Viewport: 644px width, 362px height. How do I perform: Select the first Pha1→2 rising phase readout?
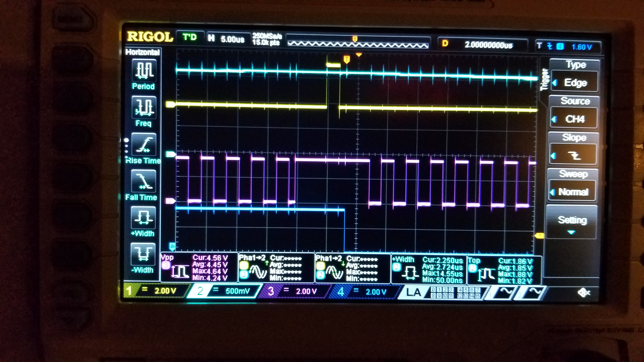click(x=276, y=268)
